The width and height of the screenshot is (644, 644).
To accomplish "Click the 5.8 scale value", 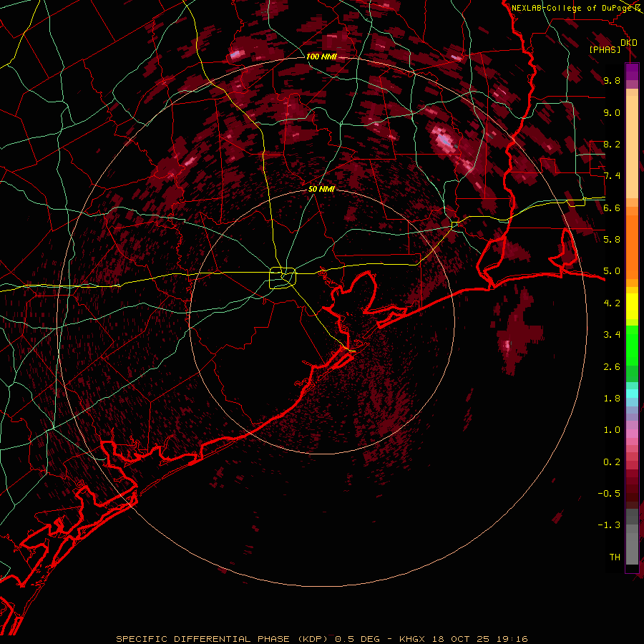I will (612, 240).
